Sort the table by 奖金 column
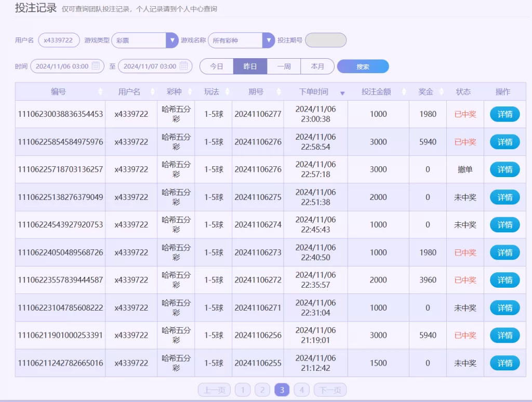 click(x=441, y=91)
